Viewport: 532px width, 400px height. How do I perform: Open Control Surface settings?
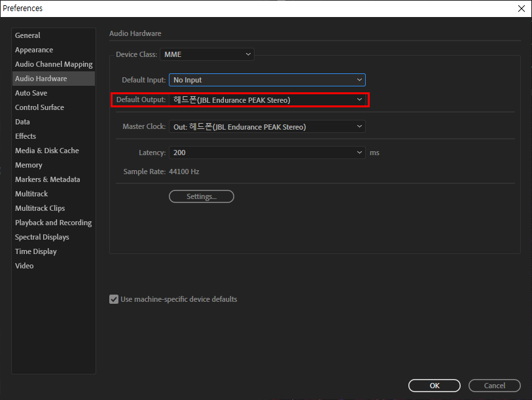[x=53, y=107]
